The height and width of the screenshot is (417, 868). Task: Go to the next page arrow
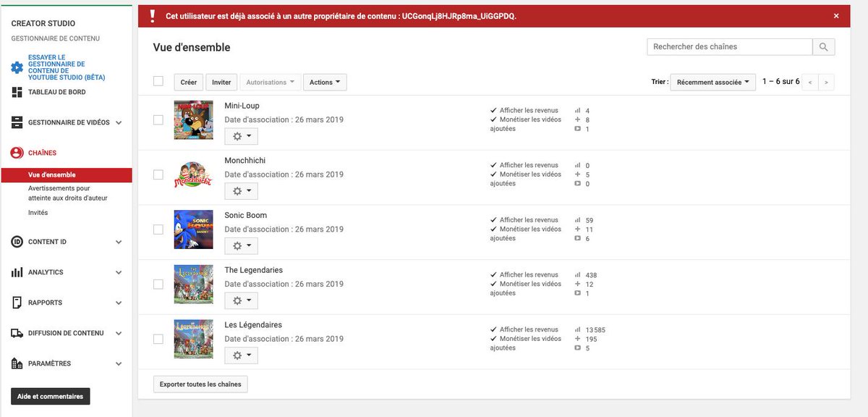pyautogui.click(x=826, y=83)
